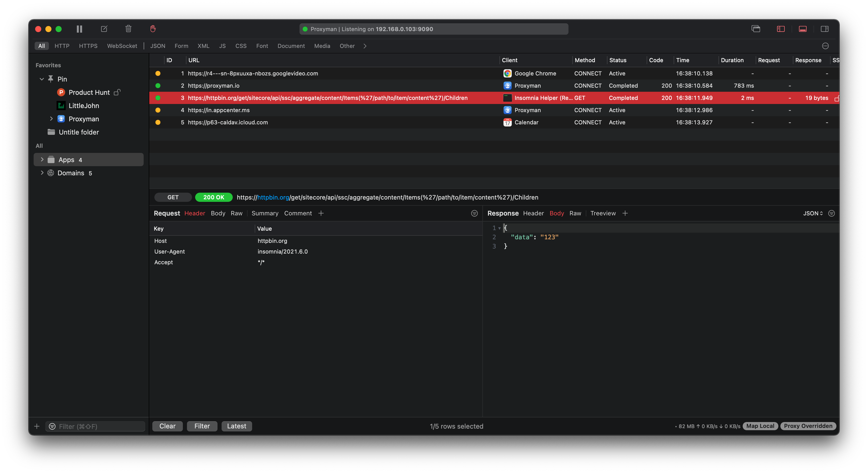868x473 pixels.
Task: Toggle the left sidebar panel visibility
Action: [x=781, y=29]
